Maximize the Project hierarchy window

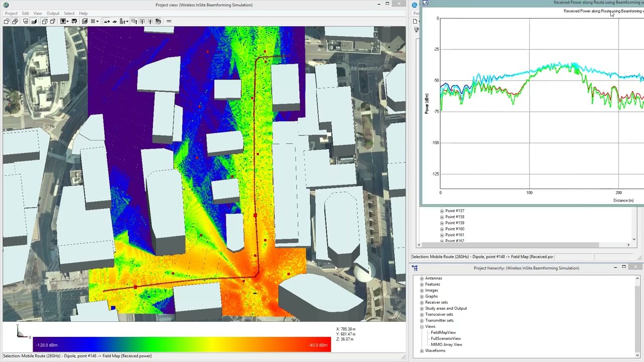624,267
